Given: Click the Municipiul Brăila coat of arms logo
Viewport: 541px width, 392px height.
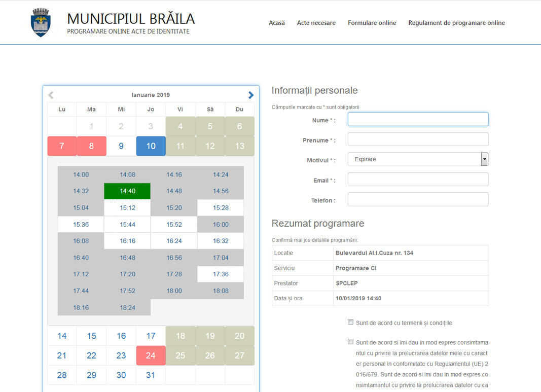Looking at the screenshot, I should point(41,22).
